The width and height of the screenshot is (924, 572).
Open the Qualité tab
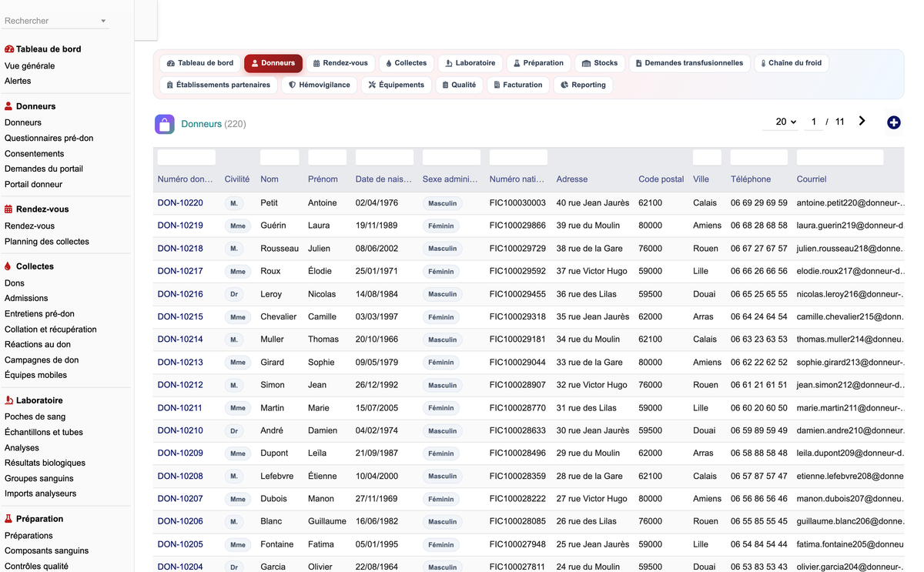click(x=460, y=85)
